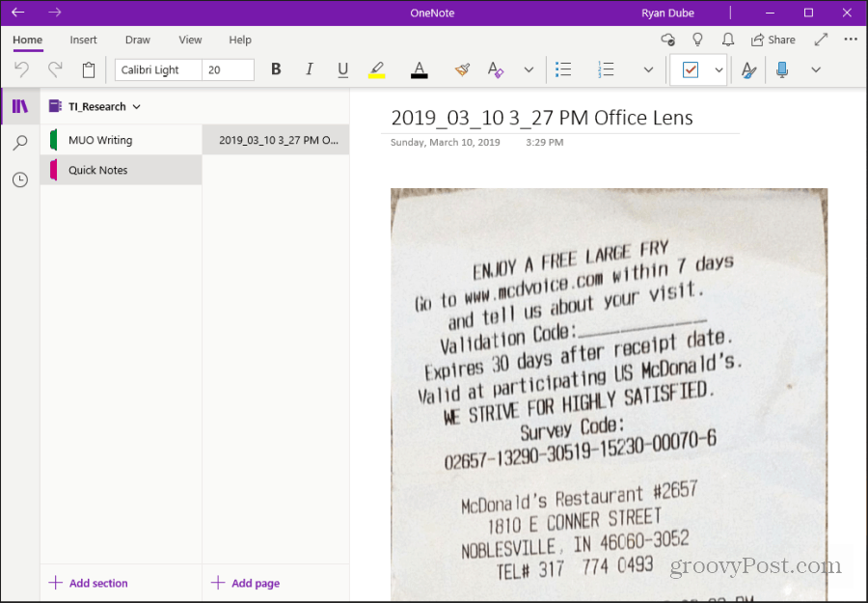868x603 pixels.
Task: Toggle underline formatting
Action: [342, 69]
